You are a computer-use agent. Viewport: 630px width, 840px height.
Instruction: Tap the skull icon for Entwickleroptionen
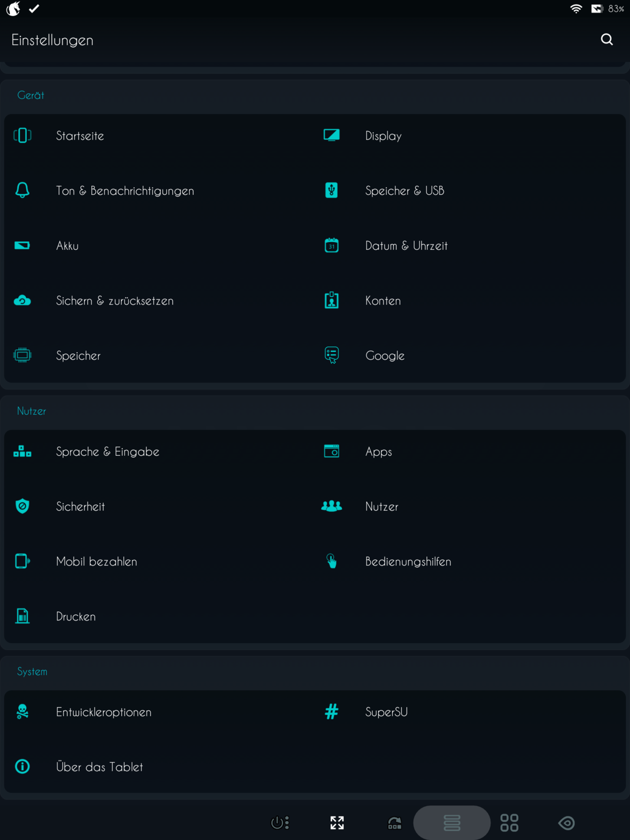coord(22,712)
